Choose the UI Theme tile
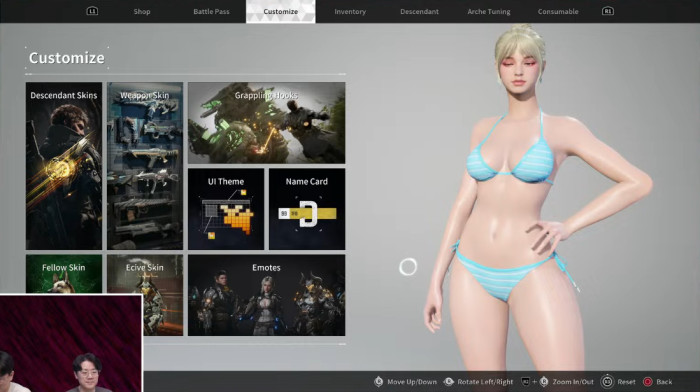 tap(226, 209)
